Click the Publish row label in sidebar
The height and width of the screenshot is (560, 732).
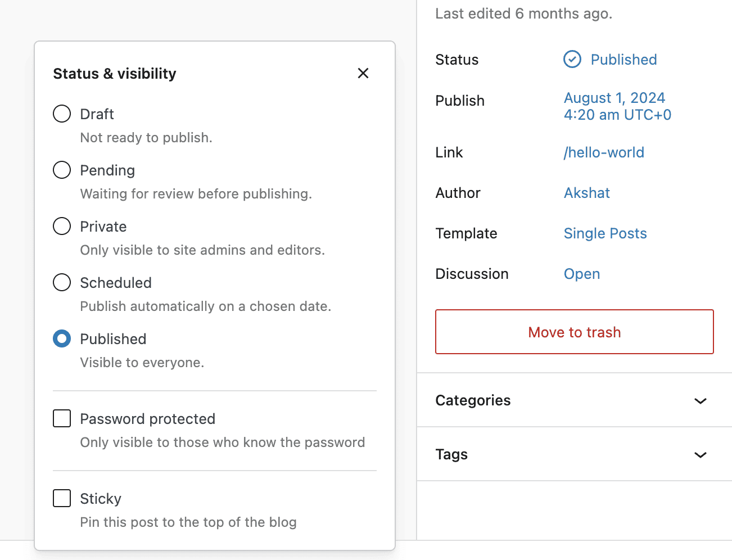pos(460,101)
